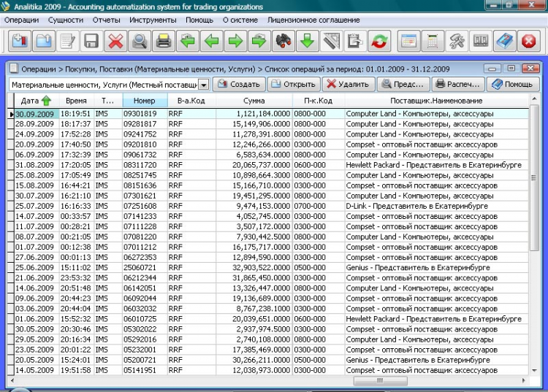Viewport: 548px width, 392px height.
Task: Click the Открыть button
Action: [x=294, y=84]
